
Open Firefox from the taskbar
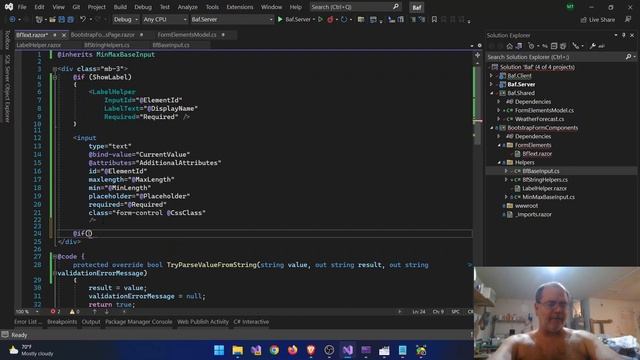pos(293,350)
